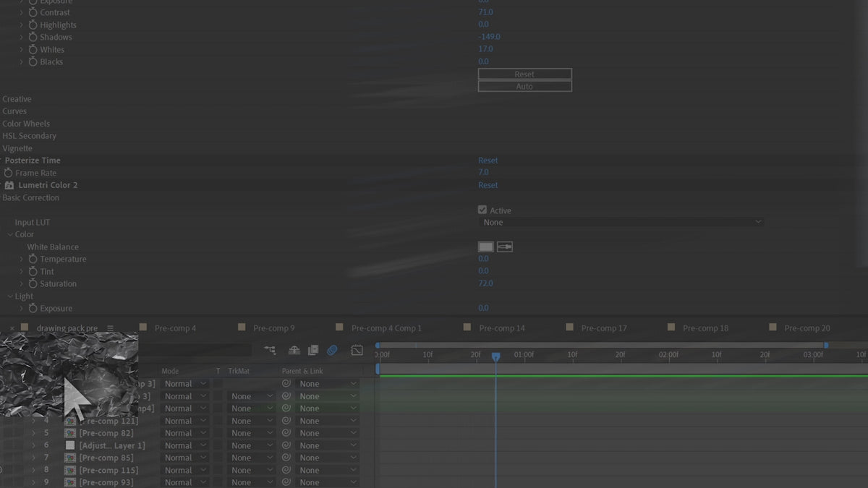Screen dimensions: 868x488
Task: Click parent pick whip for Pre-comp 82
Action: tap(287, 432)
